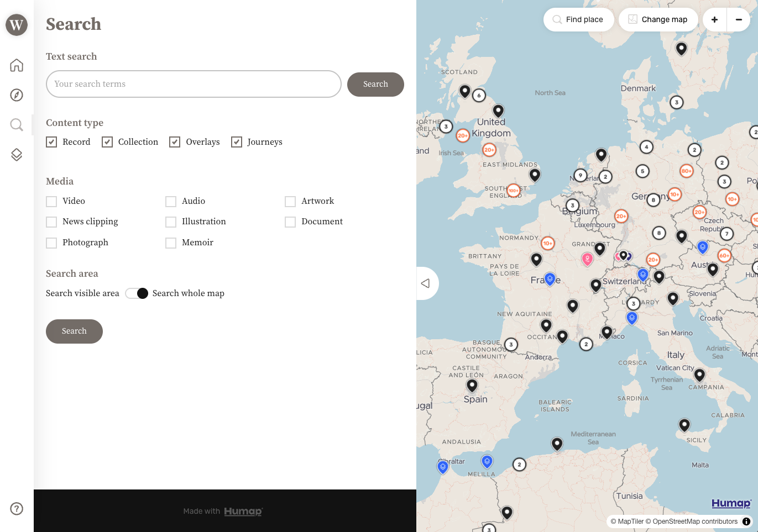
Task: Select the magnifying glass Search sidebar icon
Action: coord(17,125)
